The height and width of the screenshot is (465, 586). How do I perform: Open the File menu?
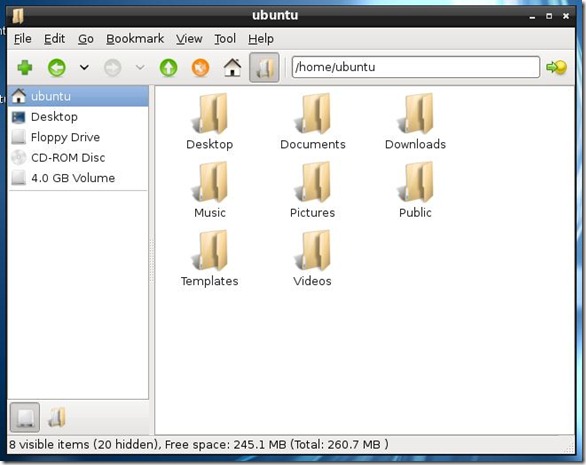pyautogui.click(x=22, y=39)
